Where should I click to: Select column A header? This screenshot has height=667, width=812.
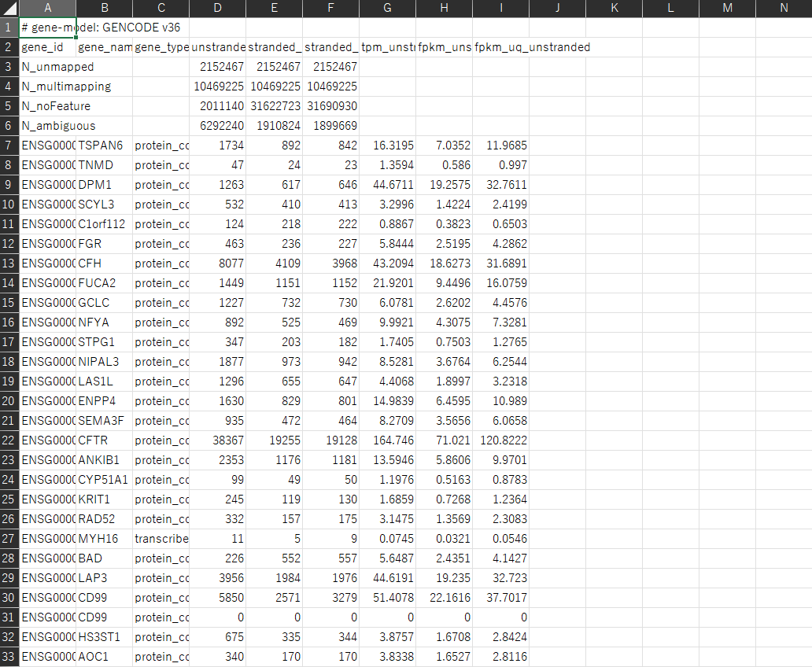click(x=48, y=8)
